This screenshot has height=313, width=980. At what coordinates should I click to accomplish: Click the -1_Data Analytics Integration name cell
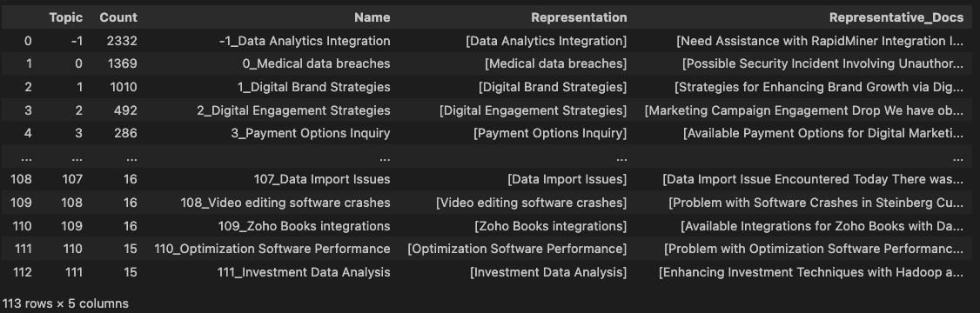pos(305,41)
